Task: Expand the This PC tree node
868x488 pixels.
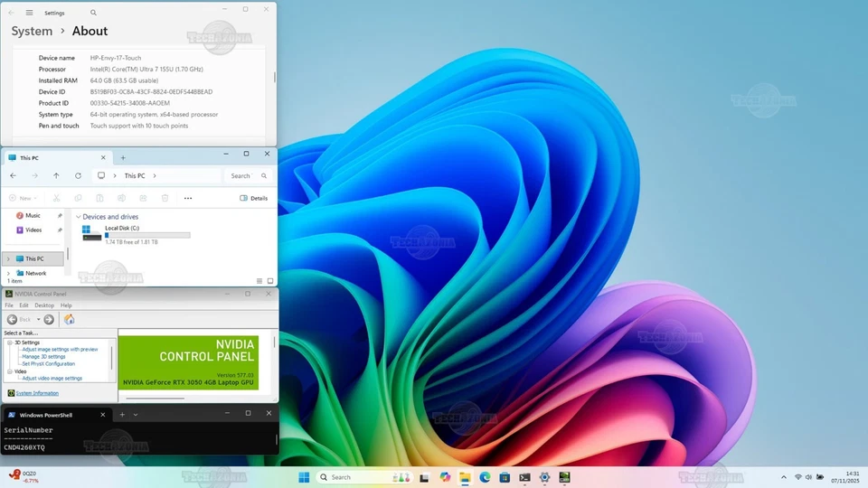Action: pyautogui.click(x=8, y=259)
